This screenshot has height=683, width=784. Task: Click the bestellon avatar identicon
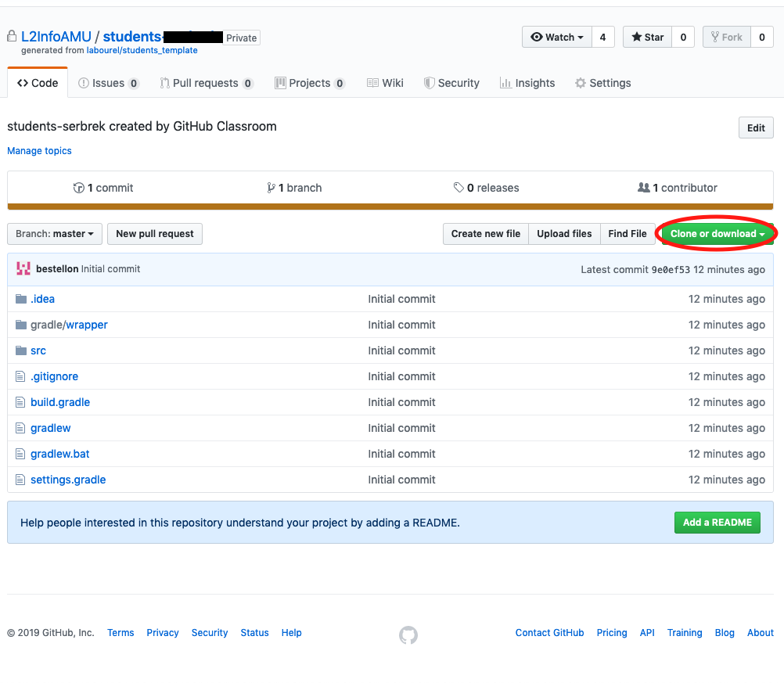coord(23,268)
